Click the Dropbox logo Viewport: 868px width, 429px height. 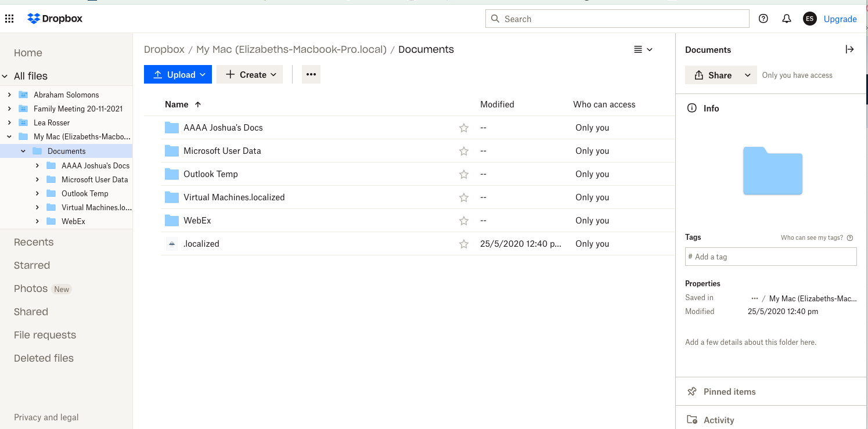[55, 19]
